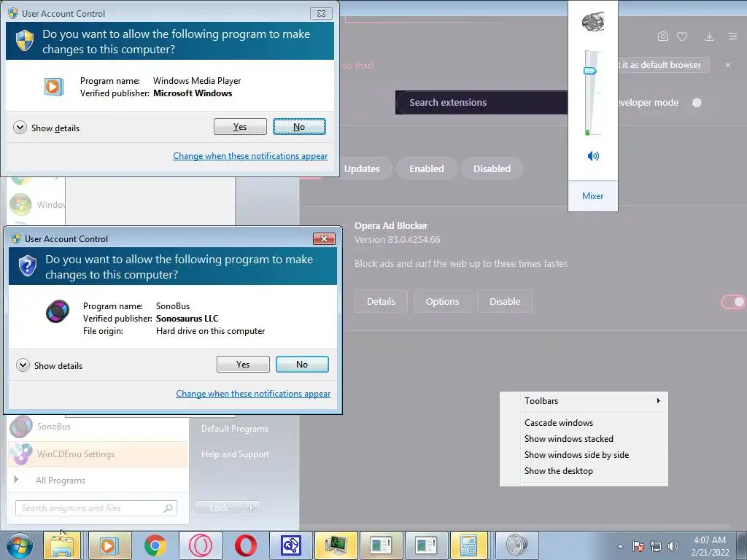Open Default Programs in Start menu
This screenshot has height=560, width=747.
click(235, 429)
